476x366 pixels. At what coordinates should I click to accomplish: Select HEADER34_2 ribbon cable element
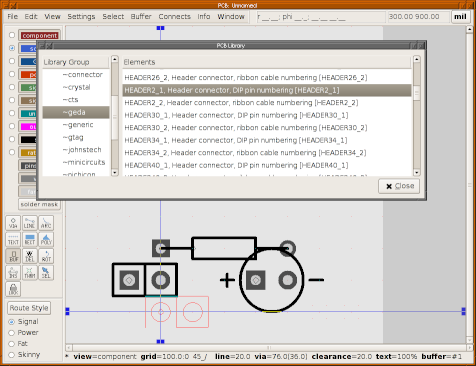pyautogui.click(x=267, y=153)
